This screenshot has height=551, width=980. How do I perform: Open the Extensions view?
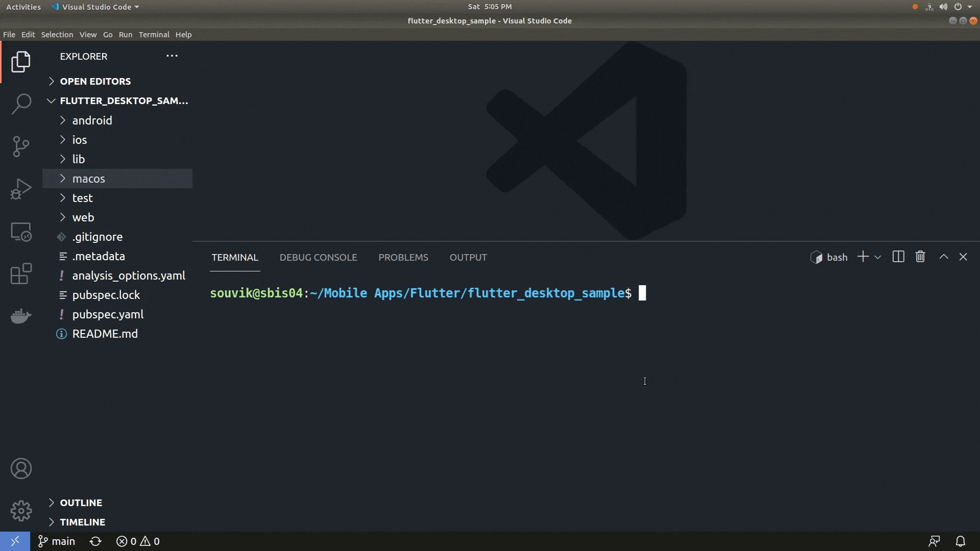[21, 274]
